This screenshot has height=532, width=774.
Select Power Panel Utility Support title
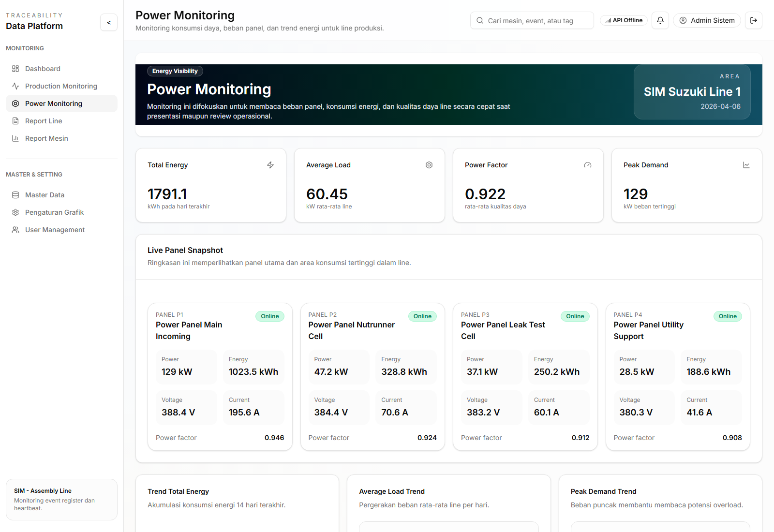(649, 331)
